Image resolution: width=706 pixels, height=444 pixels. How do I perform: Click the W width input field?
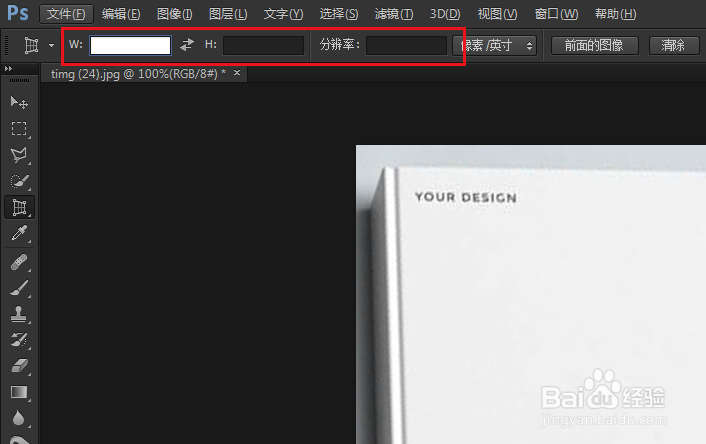[x=131, y=45]
